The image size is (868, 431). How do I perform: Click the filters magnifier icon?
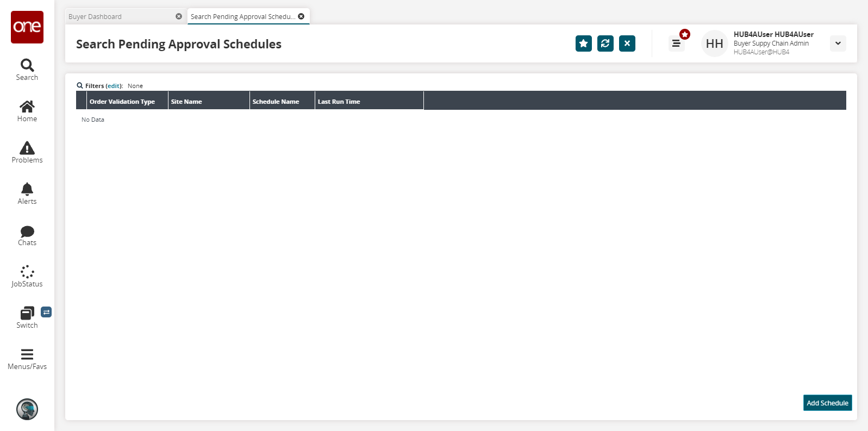[80, 85]
